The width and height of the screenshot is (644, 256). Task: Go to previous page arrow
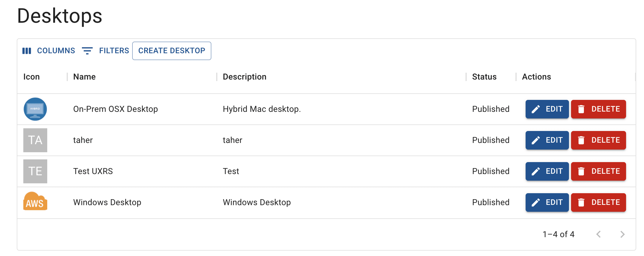coord(599,234)
